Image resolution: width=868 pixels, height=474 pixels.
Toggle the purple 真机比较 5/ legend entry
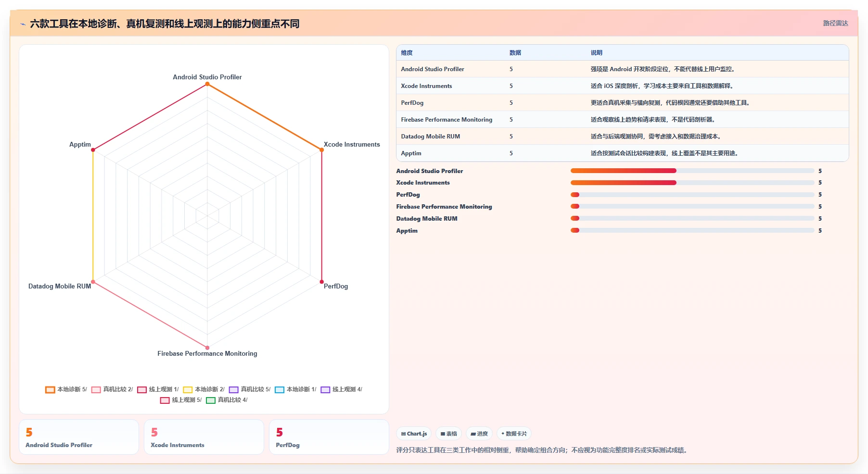[x=250, y=389]
